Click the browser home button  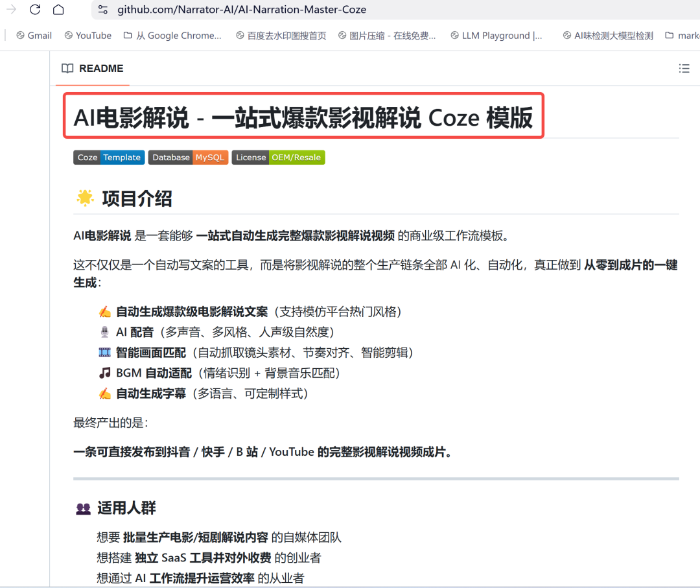tap(58, 9)
